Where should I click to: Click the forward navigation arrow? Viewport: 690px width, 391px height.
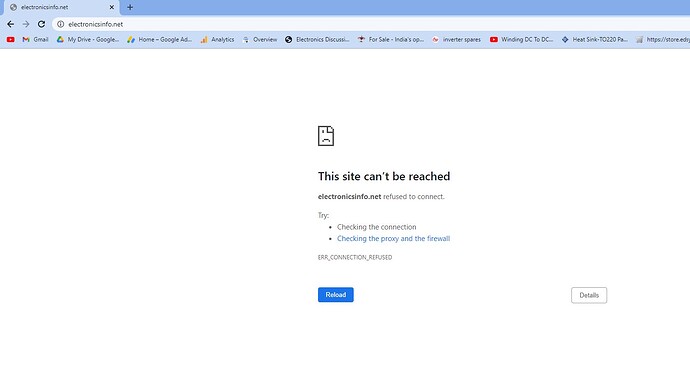[x=26, y=24]
